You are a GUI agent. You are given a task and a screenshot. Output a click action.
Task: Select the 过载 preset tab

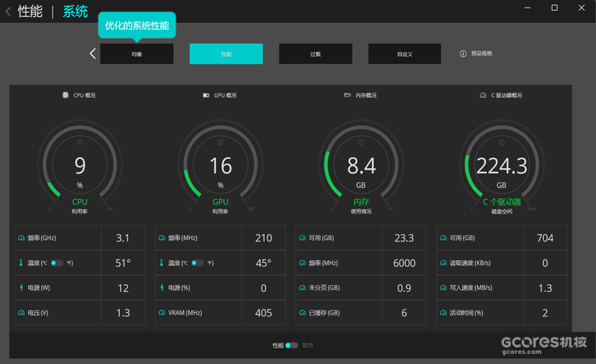(315, 54)
